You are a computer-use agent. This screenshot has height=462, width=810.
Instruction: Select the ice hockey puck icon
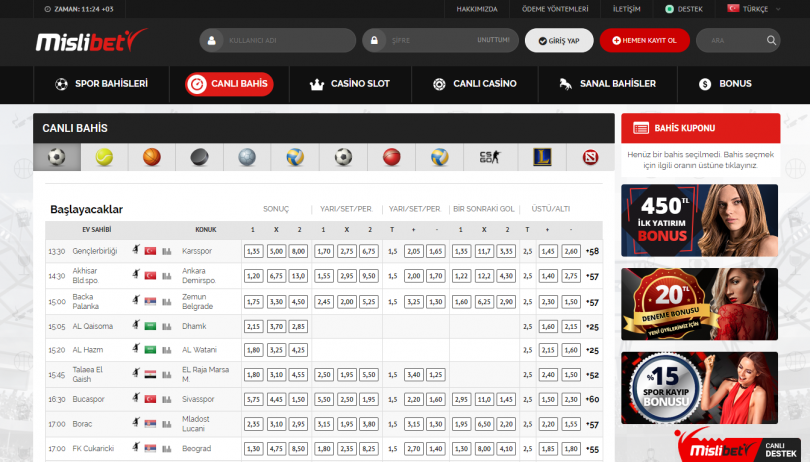[x=199, y=157]
